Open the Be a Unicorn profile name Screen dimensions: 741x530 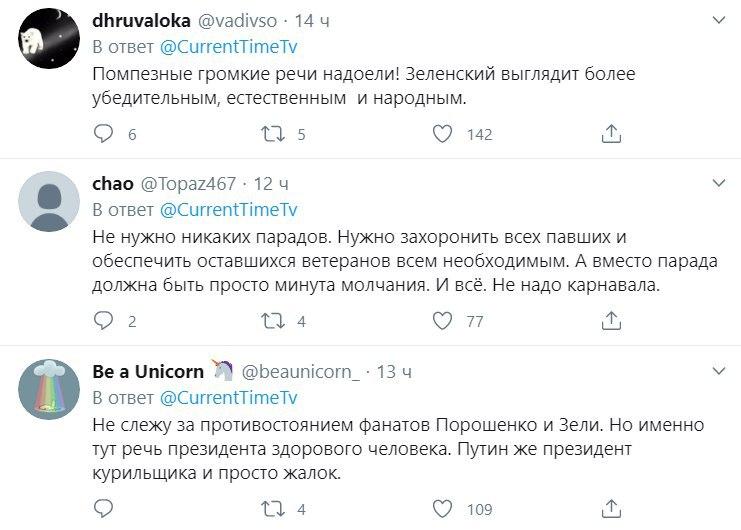pos(148,372)
